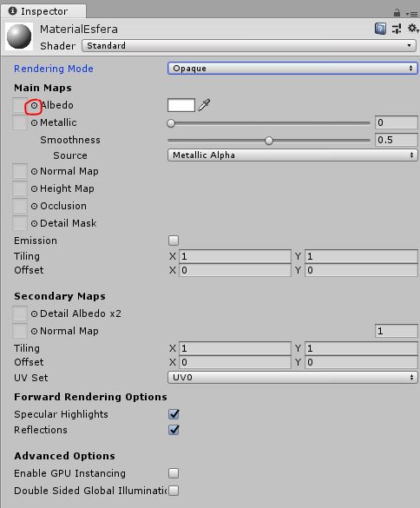The image size is (420, 508).
Task: Open the preset selector icon in the header
Action: point(397,29)
